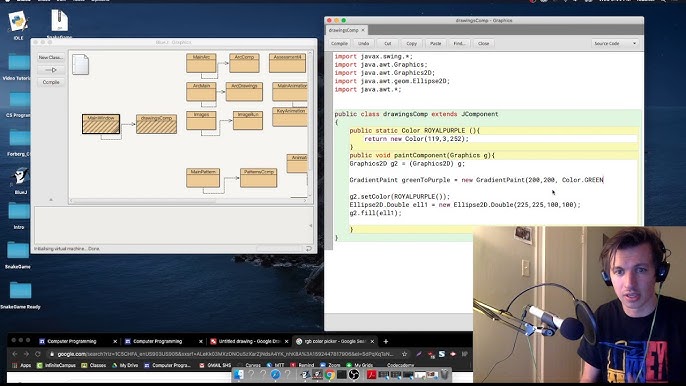Launch Chrome from the dock
Screen dimensions: 686x386
point(330,375)
